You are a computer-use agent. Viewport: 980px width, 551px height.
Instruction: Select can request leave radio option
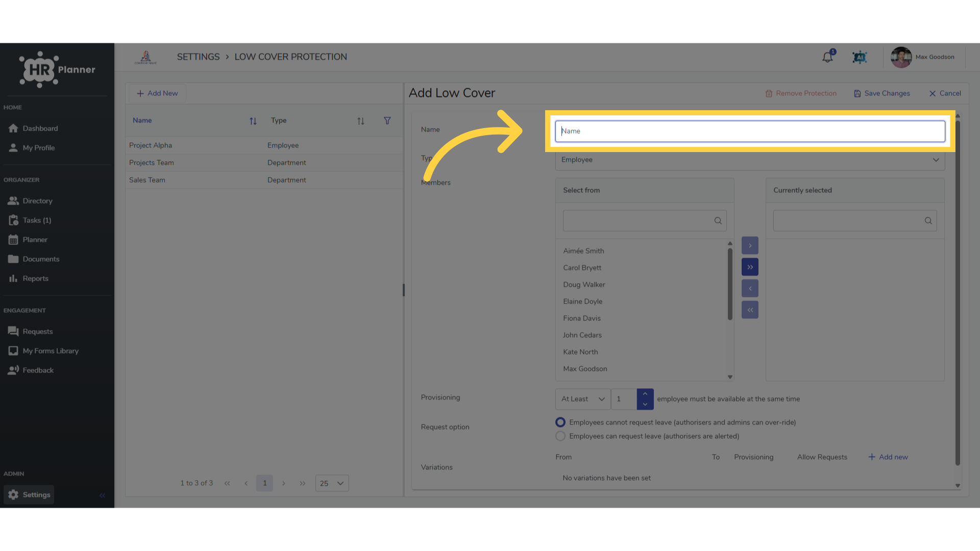click(x=560, y=436)
